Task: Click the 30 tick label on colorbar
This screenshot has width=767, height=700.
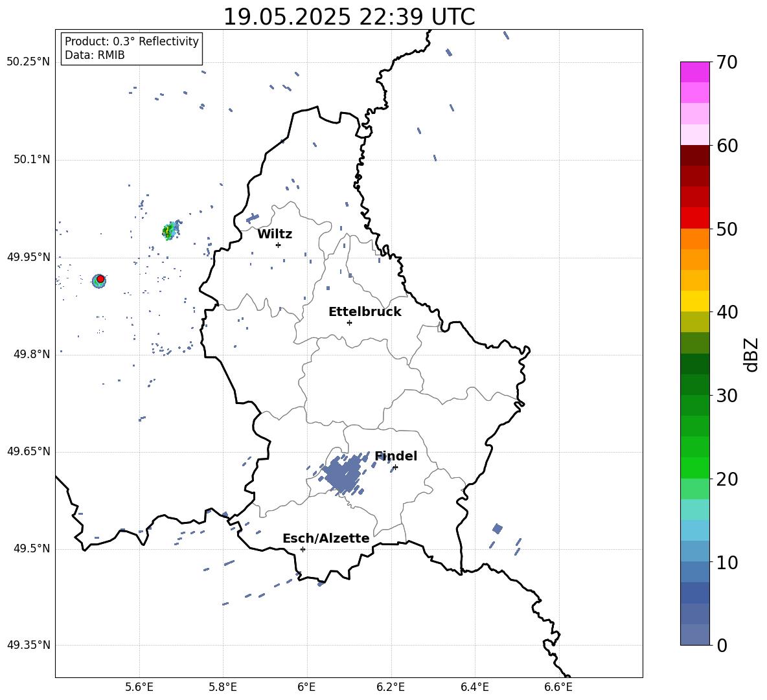Action: (x=727, y=396)
